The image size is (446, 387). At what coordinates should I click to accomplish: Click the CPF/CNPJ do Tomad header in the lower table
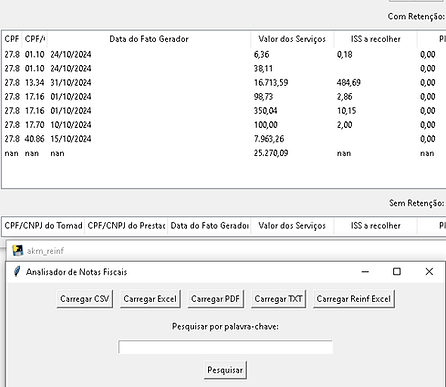click(x=43, y=226)
